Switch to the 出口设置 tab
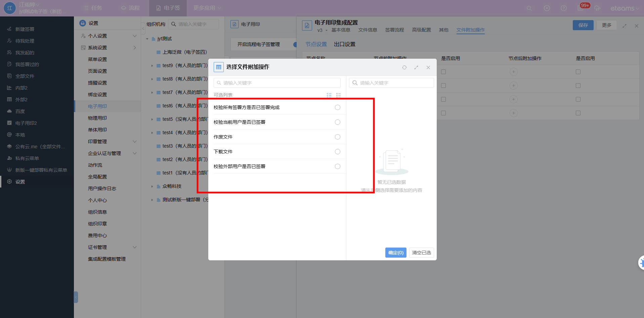 coord(344,44)
